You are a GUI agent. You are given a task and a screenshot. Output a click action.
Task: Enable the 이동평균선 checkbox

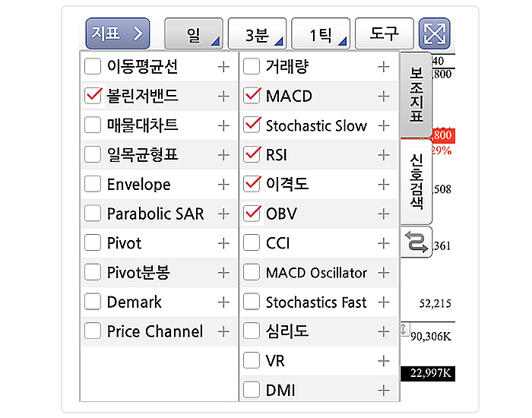93,67
